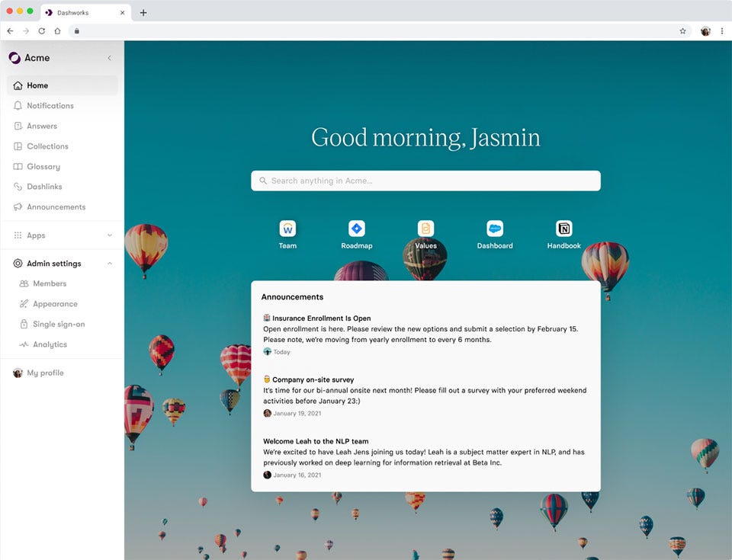Viewport: 732px width, 560px height.
Task: Click the search magnifier icon
Action: click(x=263, y=181)
